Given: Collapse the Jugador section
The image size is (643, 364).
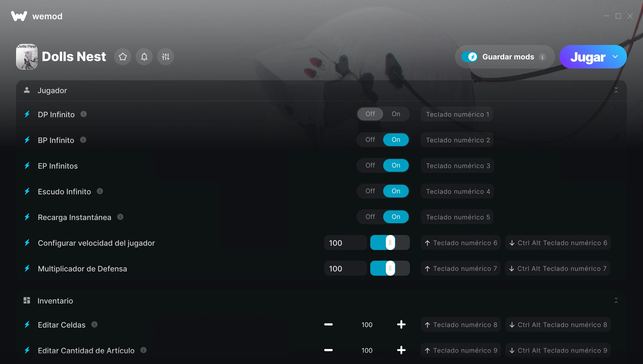Looking at the screenshot, I should (616, 90).
